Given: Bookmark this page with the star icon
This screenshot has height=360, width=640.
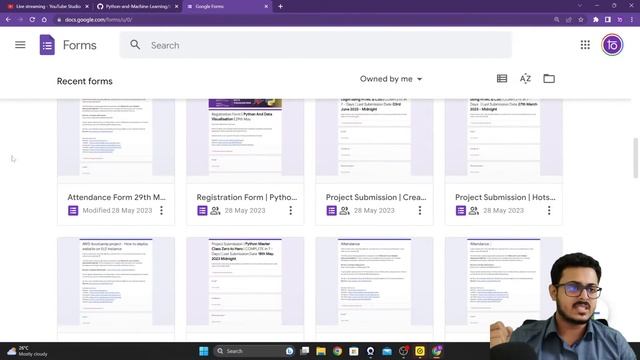Looking at the screenshot, I should coord(581,20).
